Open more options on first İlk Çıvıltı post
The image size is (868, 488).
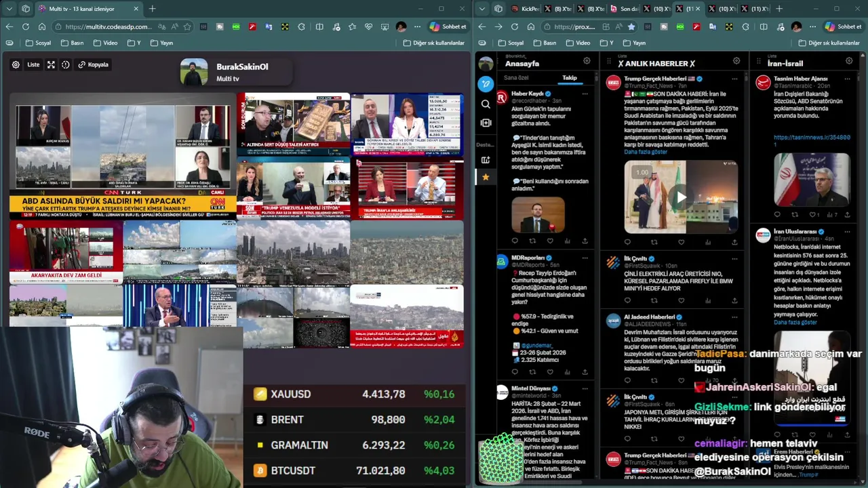point(734,258)
